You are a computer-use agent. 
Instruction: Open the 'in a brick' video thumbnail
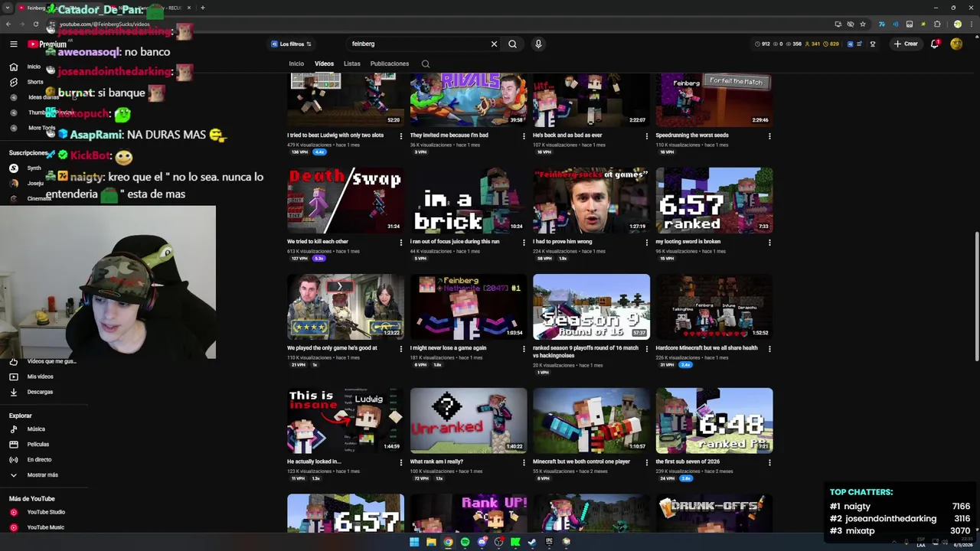469,201
